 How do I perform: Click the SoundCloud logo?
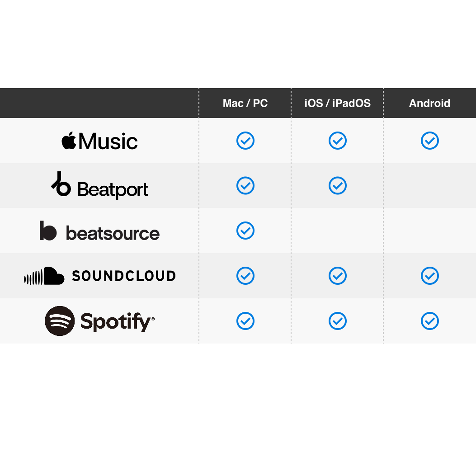click(99, 276)
